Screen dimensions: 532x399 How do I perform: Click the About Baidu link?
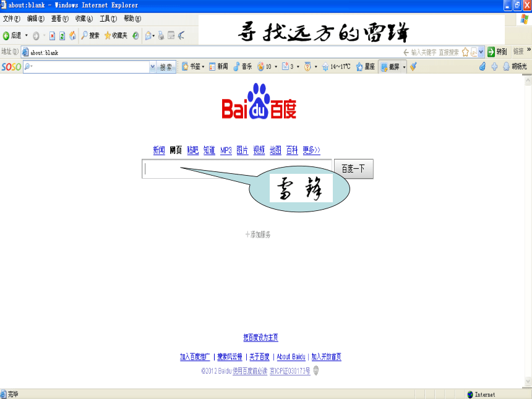point(291,356)
